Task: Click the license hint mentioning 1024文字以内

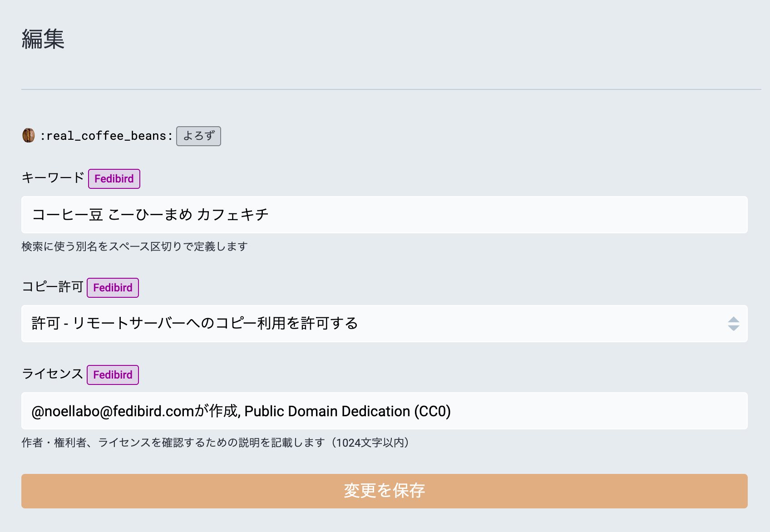Action: coord(215,443)
